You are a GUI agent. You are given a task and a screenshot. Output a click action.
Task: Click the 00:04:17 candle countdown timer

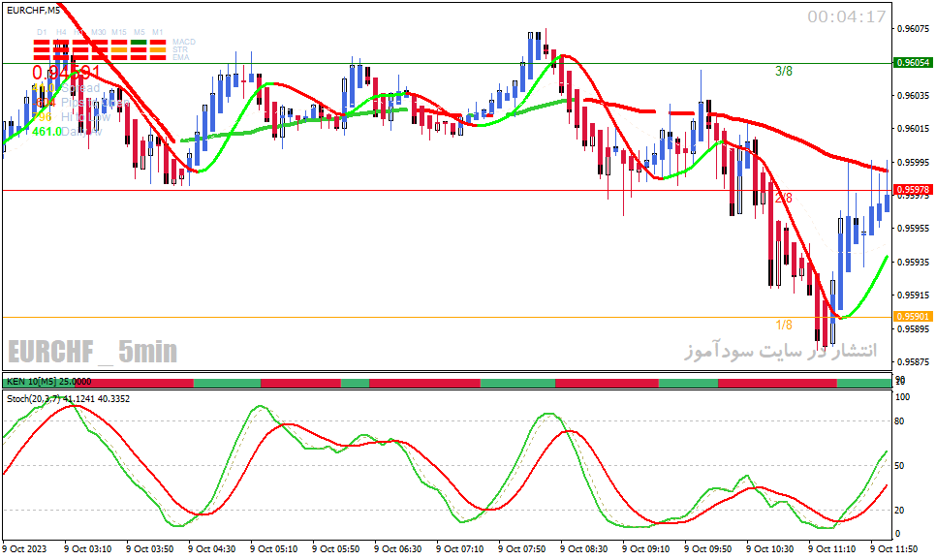(x=847, y=16)
